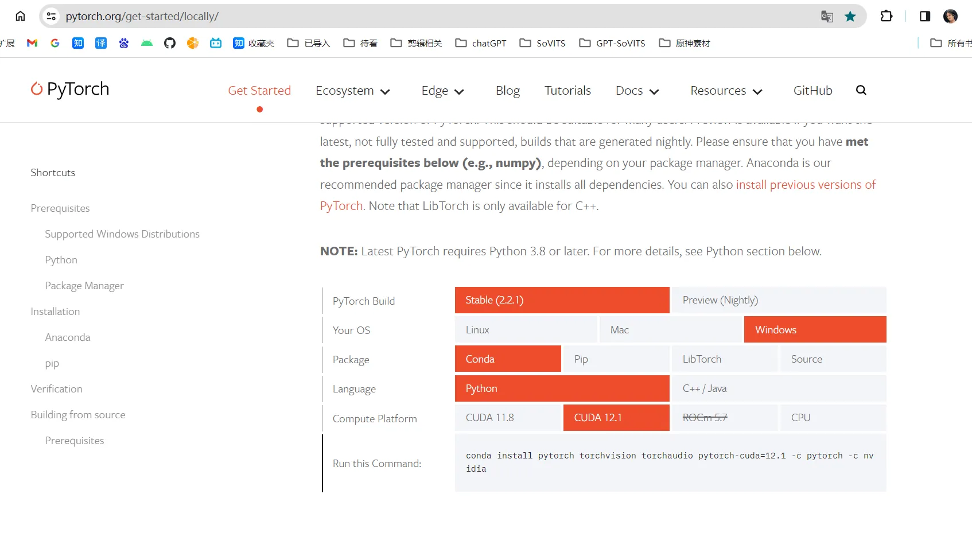Click the conda install command box

pos(670,462)
